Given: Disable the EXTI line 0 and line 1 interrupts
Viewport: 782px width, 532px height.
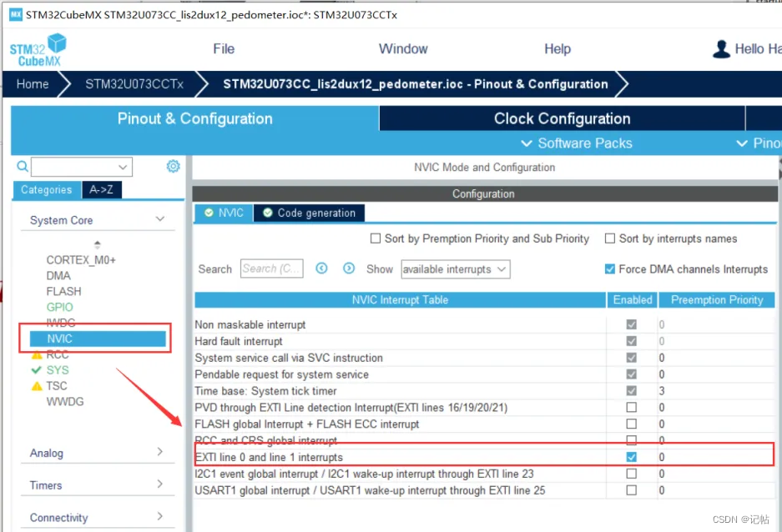Looking at the screenshot, I should click(x=632, y=457).
